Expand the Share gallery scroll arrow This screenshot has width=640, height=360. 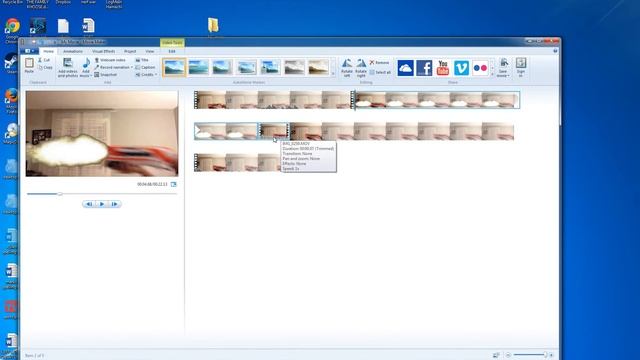(492, 74)
